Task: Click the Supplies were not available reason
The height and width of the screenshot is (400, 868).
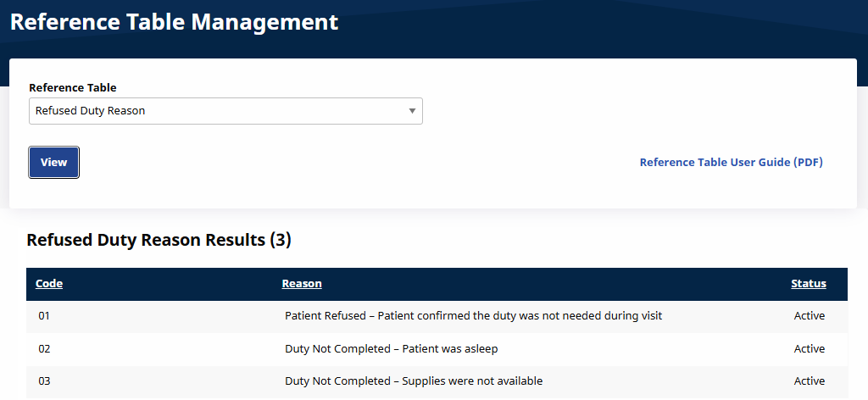Action: pos(414,381)
